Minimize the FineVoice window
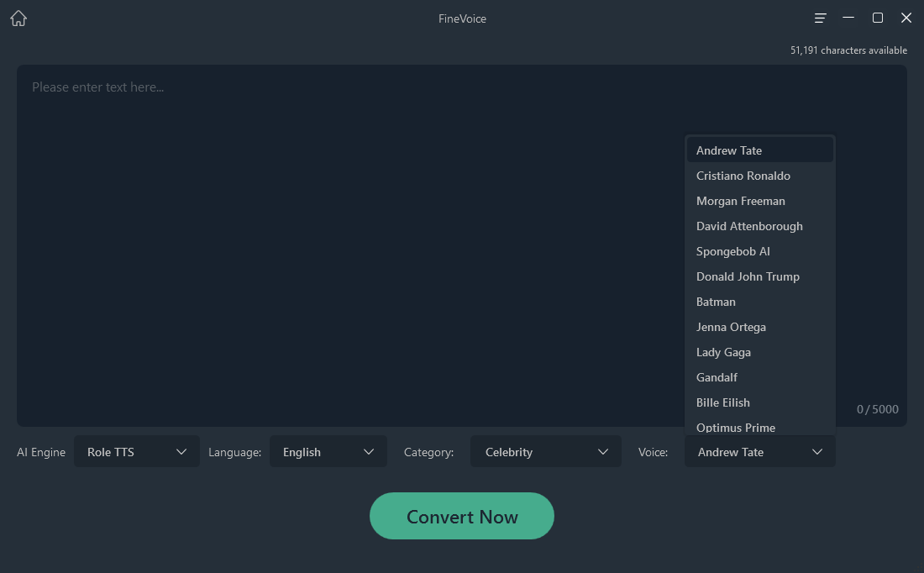Viewport: 924px width, 573px height. coord(848,18)
